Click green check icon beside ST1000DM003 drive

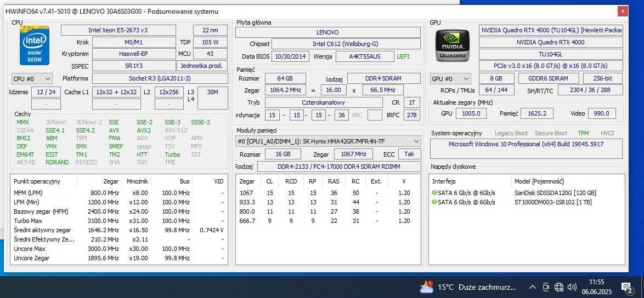tap(434, 202)
